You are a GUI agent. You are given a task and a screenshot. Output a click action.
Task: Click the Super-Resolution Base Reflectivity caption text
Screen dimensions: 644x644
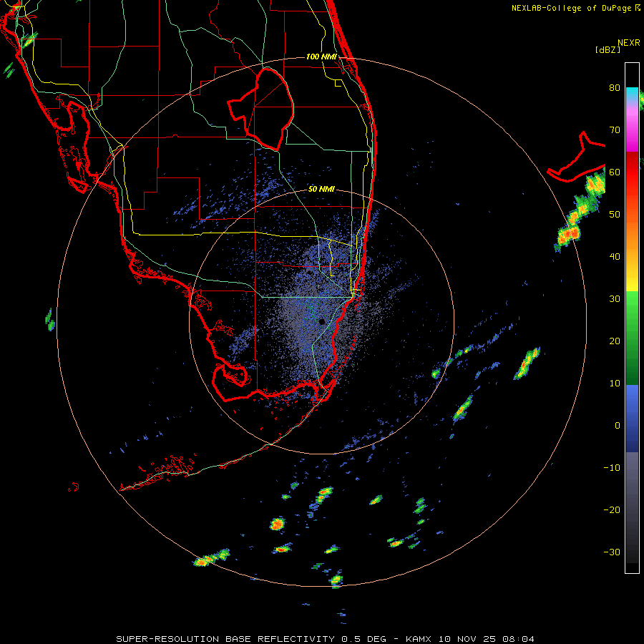(x=326, y=639)
